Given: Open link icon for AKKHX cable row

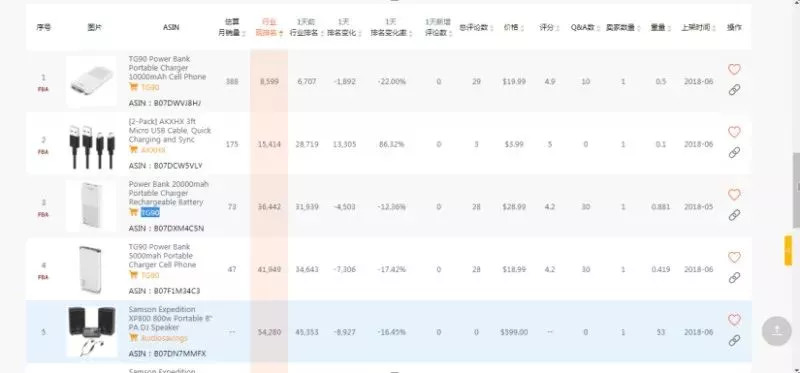Looking at the screenshot, I should click(734, 152).
